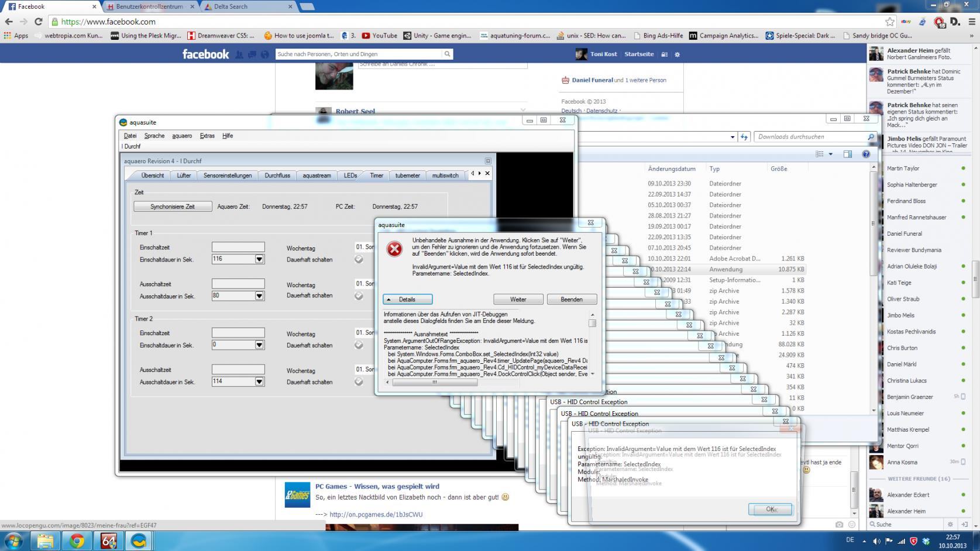980x551 pixels.
Task: Switch to the Lüfter tab
Action: click(x=184, y=175)
